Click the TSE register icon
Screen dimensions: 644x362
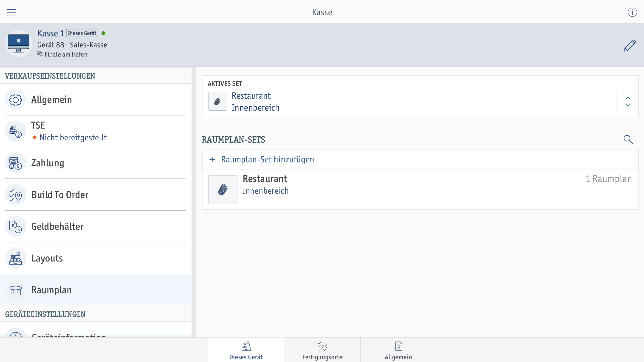point(15,131)
